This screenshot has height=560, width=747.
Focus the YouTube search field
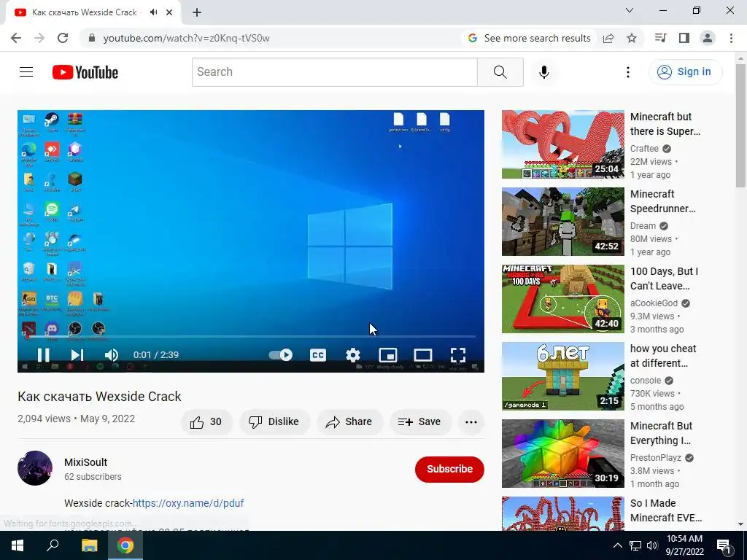coord(334,72)
